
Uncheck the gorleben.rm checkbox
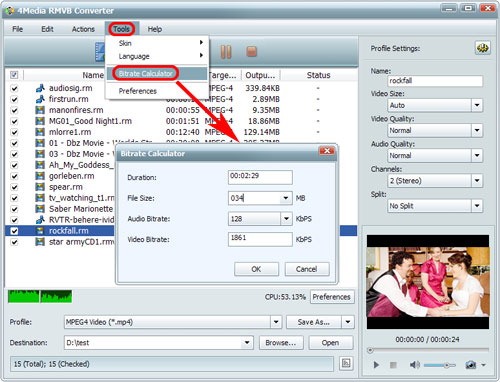[x=14, y=176]
